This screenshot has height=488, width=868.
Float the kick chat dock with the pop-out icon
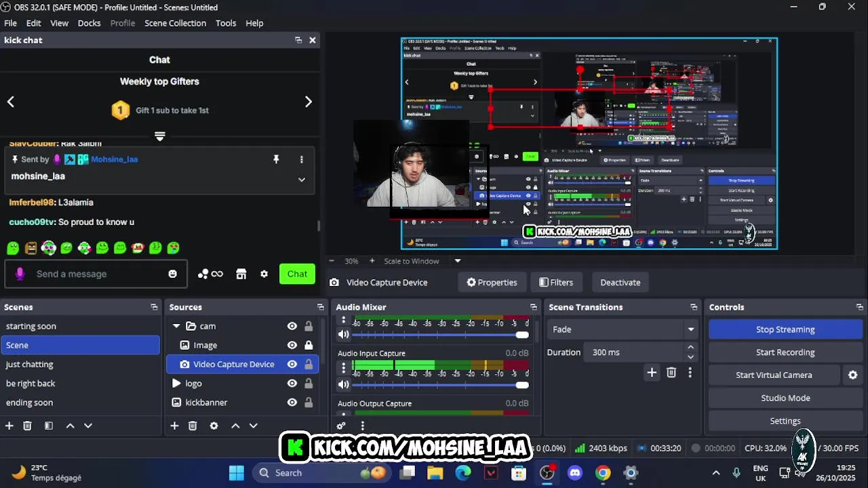click(x=298, y=40)
